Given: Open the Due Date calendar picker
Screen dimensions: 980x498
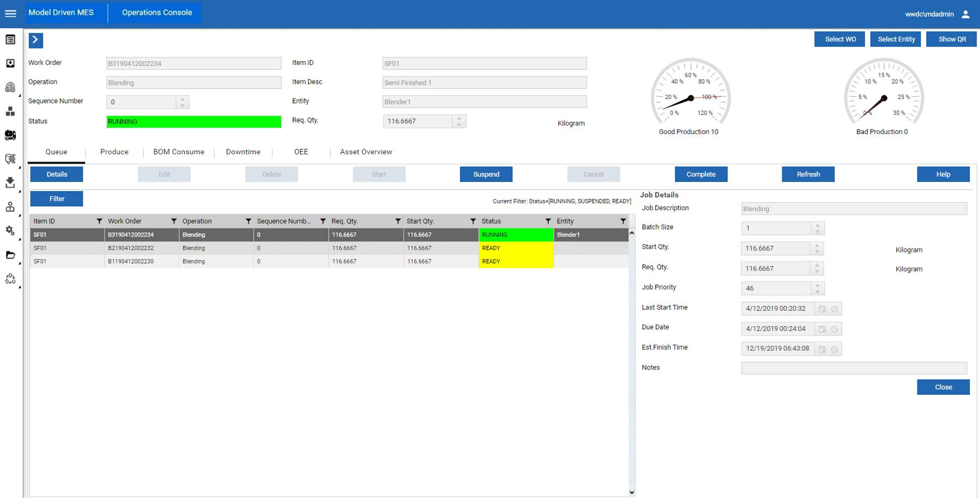Looking at the screenshot, I should (x=821, y=329).
